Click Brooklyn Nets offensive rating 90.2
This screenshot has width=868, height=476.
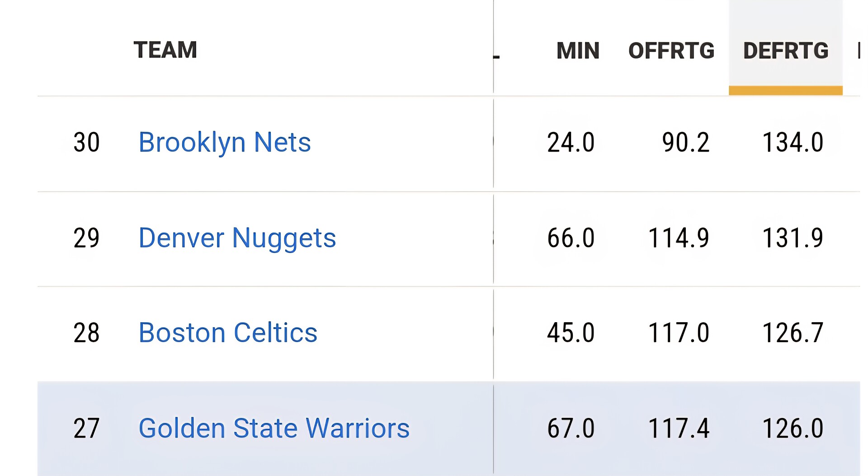(x=686, y=143)
